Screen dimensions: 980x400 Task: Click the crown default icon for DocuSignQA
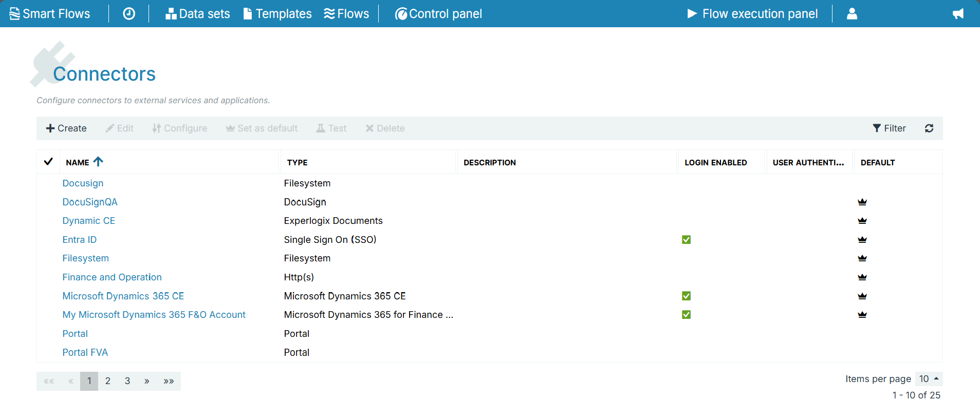pos(862,202)
